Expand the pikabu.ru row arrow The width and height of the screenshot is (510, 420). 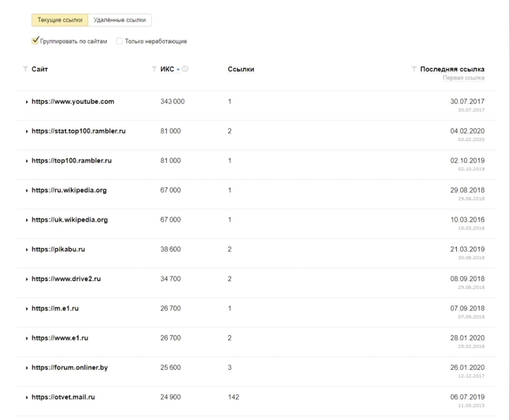(27, 250)
